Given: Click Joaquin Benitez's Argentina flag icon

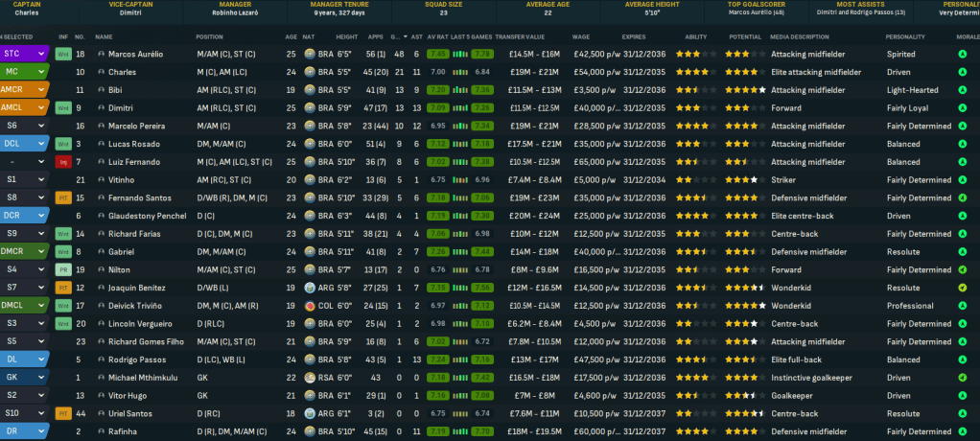Looking at the screenshot, I should 311,287.
